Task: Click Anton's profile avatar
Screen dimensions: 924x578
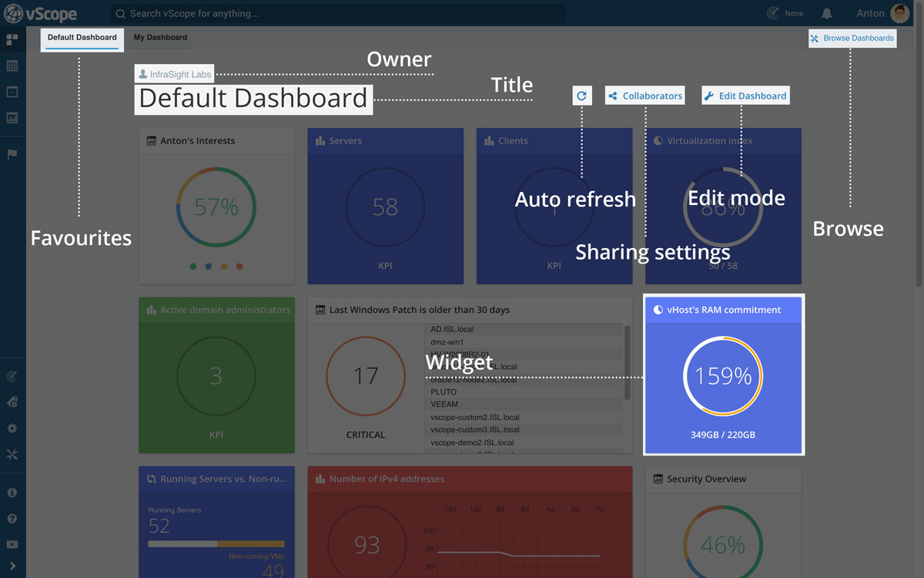Action: (900, 13)
